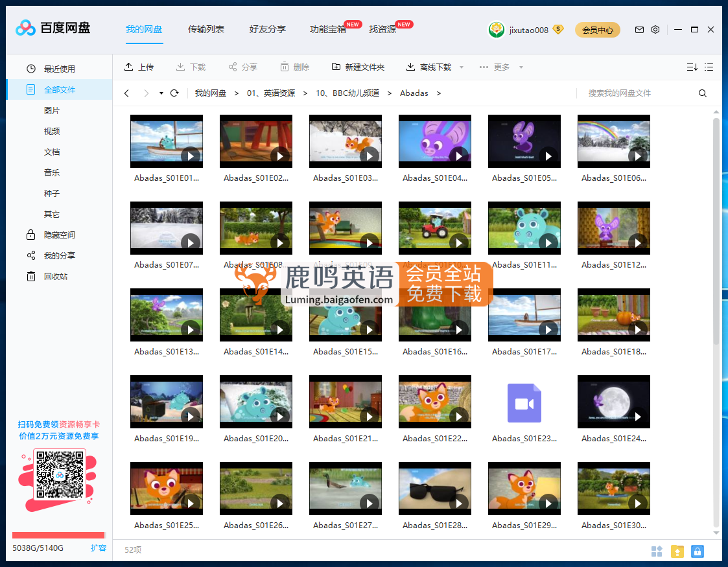728x567 pixels.
Task: Go to 我的网盘 in the breadcrumb
Action: pos(210,93)
